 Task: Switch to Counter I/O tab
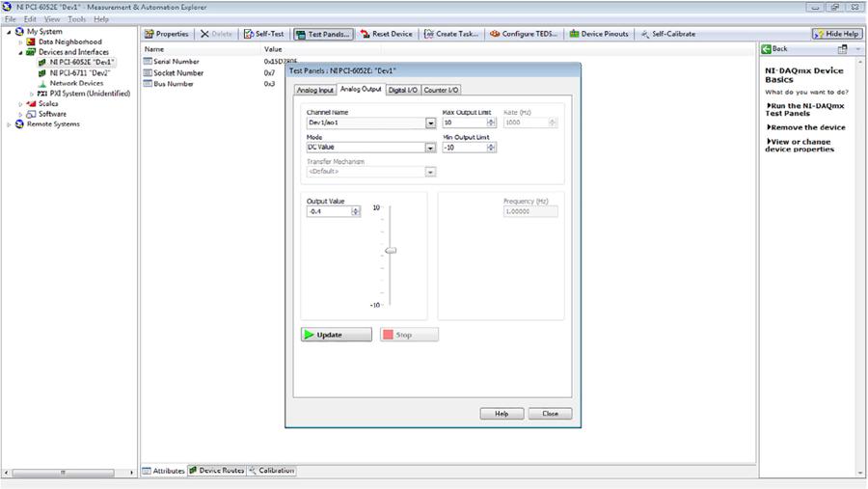click(x=441, y=90)
